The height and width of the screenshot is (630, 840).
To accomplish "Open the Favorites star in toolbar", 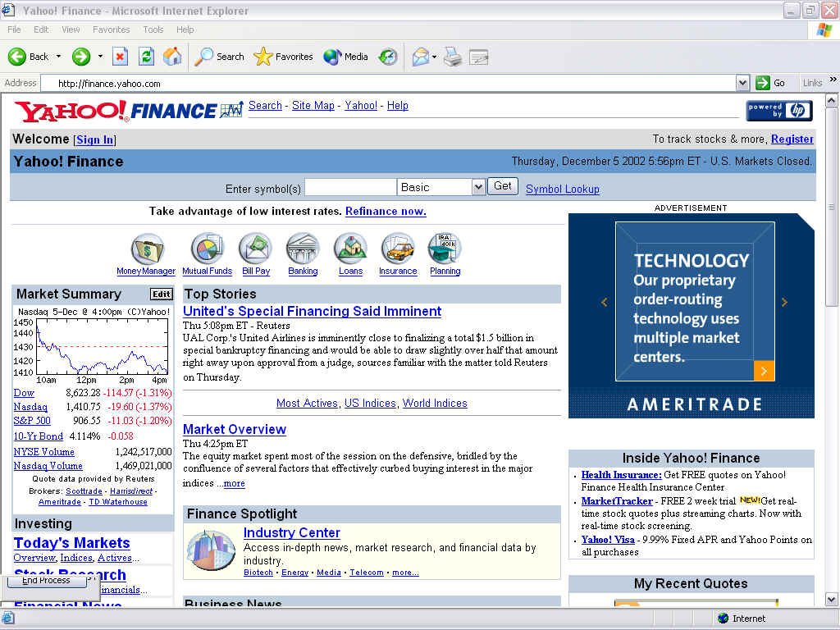I will click(283, 57).
